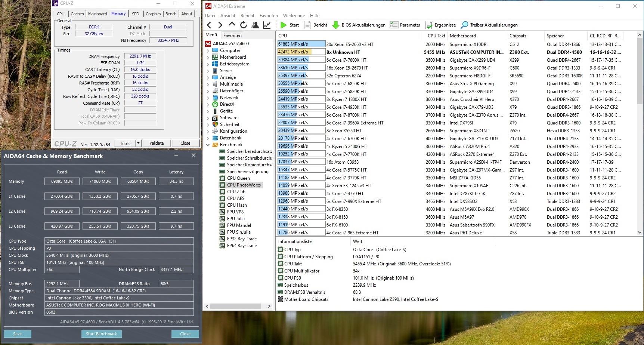
Task: Open the Ansicht menu
Action: pyautogui.click(x=228, y=16)
